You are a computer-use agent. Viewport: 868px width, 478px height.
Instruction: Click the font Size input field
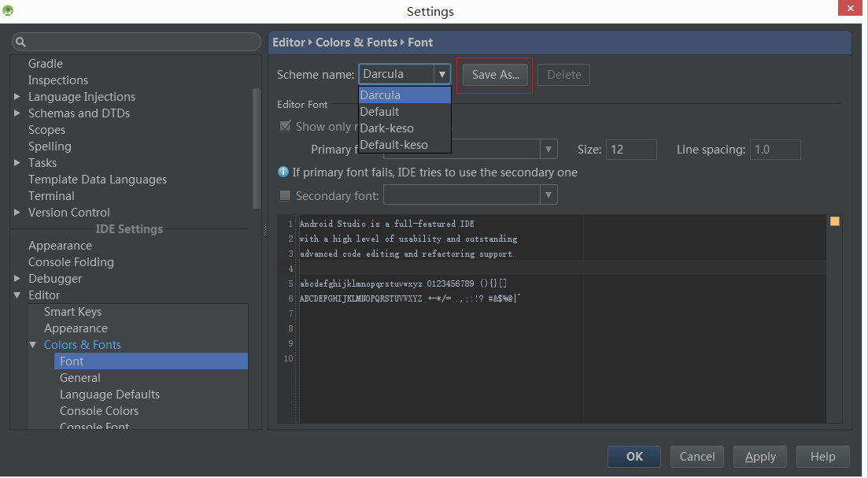tap(630, 150)
